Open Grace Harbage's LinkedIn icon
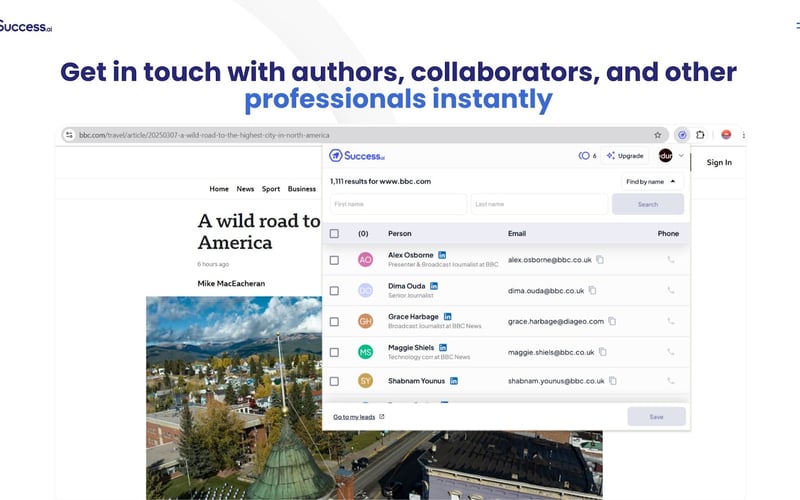This screenshot has width=800, height=500. [x=447, y=317]
